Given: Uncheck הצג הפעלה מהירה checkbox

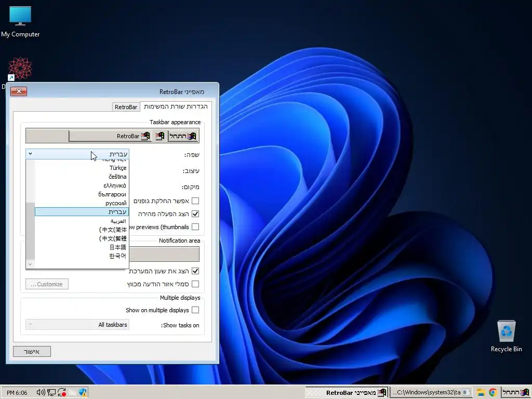Looking at the screenshot, I should (x=195, y=214).
